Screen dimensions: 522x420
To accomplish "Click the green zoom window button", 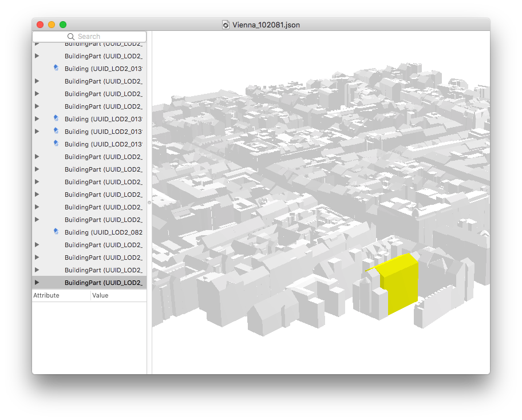I will (x=63, y=25).
